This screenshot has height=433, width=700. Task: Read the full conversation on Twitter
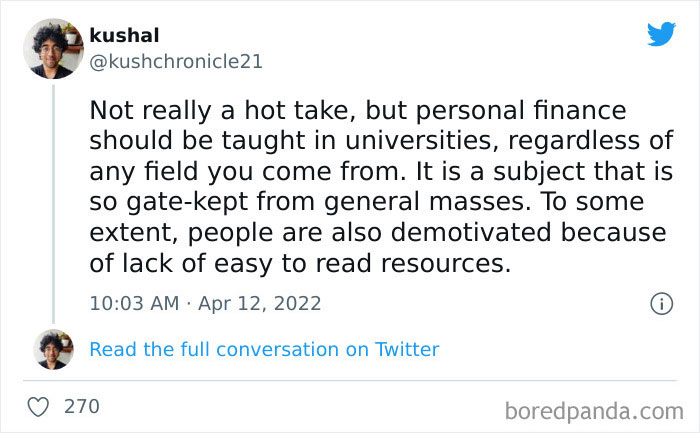coord(264,349)
